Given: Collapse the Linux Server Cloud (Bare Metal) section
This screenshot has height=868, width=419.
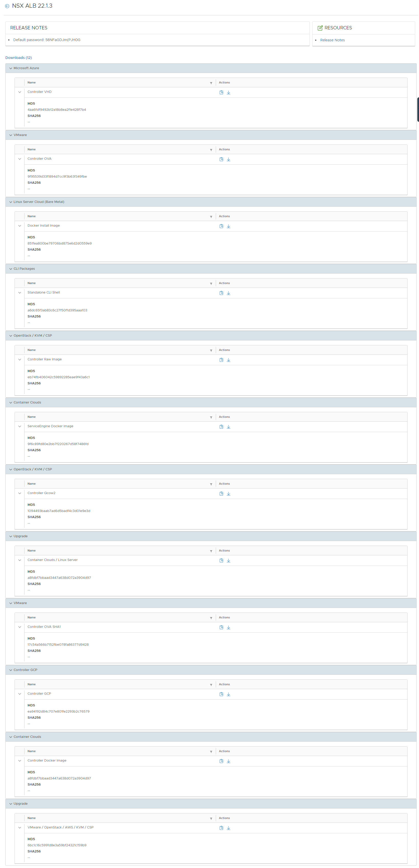Looking at the screenshot, I should click(11, 202).
